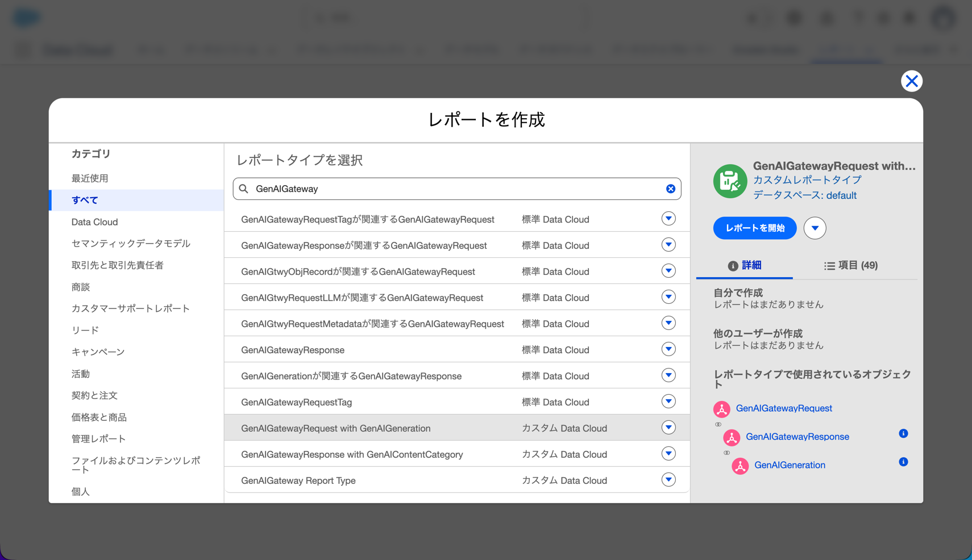The height and width of the screenshot is (560, 972).
Task: Focus the report type search field
Action: [455, 189]
